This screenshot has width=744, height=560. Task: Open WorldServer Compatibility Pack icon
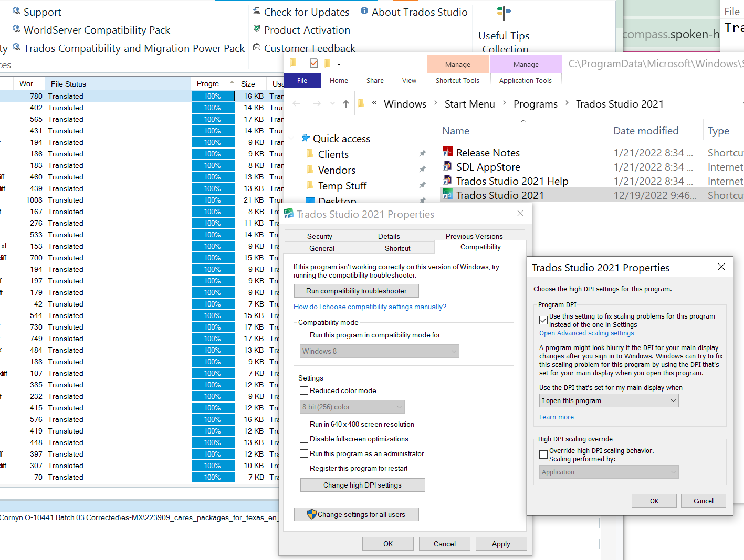pyautogui.click(x=16, y=29)
